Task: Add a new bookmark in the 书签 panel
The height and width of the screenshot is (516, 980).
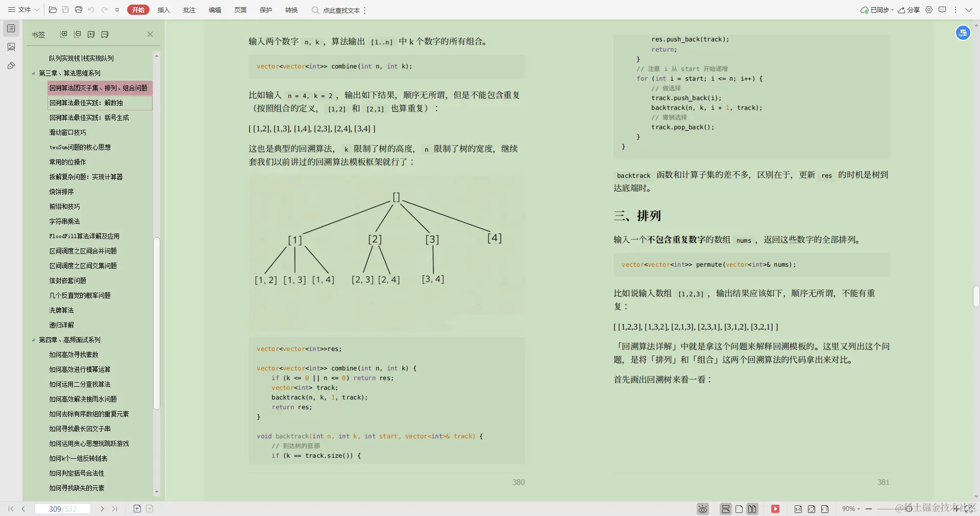Action: coord(91,34)
